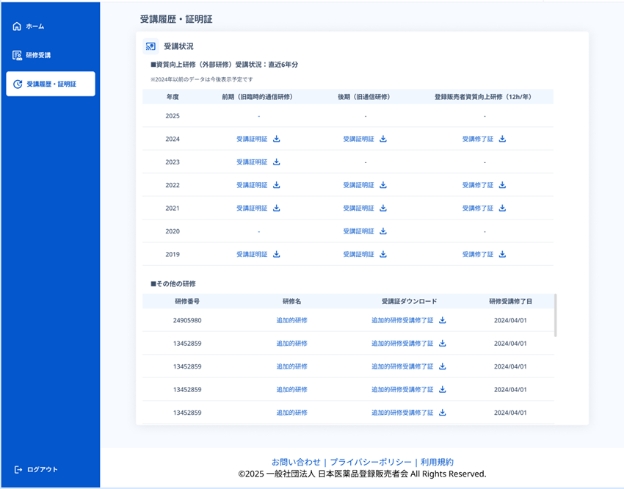Click the download icon for 2019 後期
Viewport: 624px width, 489px height.
(x=383, y=254)
